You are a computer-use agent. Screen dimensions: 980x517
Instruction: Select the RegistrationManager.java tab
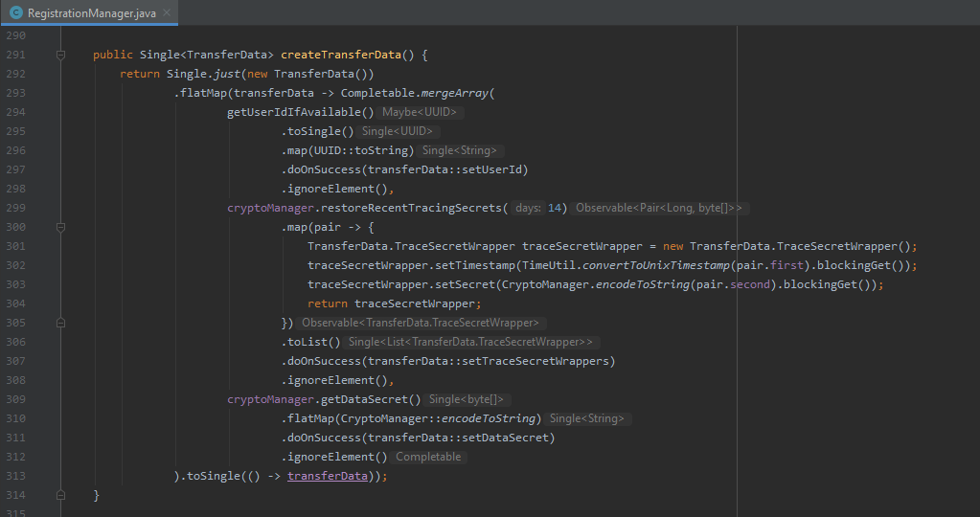click(89, 12)
